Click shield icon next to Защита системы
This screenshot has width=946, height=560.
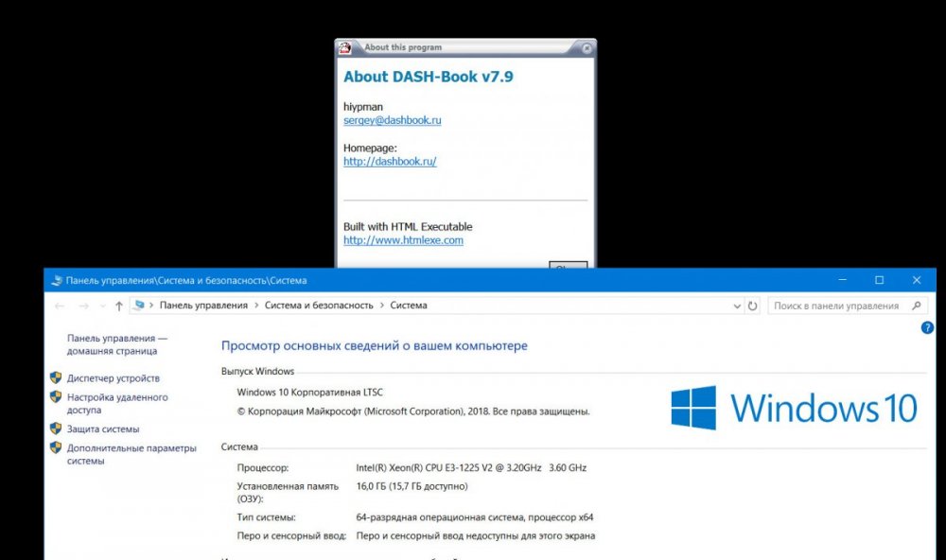pos(56,429)
